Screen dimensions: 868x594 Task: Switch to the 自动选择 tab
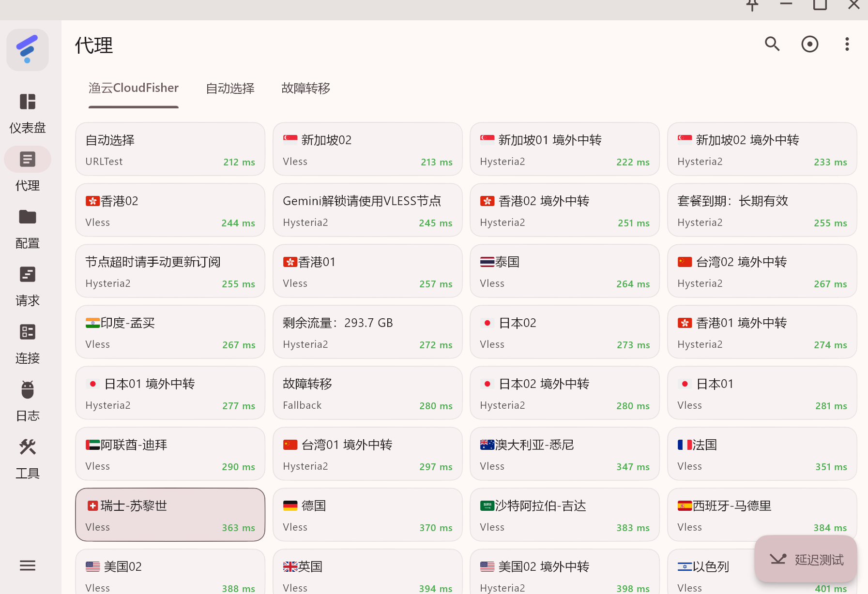(230, 88)
